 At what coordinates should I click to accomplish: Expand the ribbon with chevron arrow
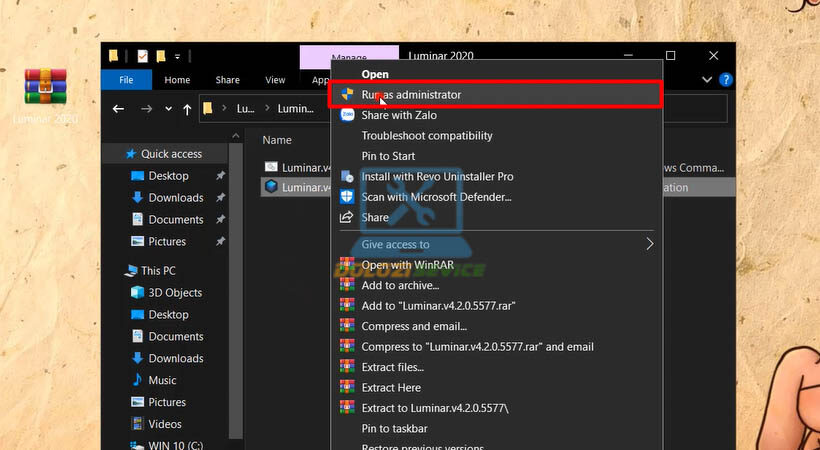(708, 80)
